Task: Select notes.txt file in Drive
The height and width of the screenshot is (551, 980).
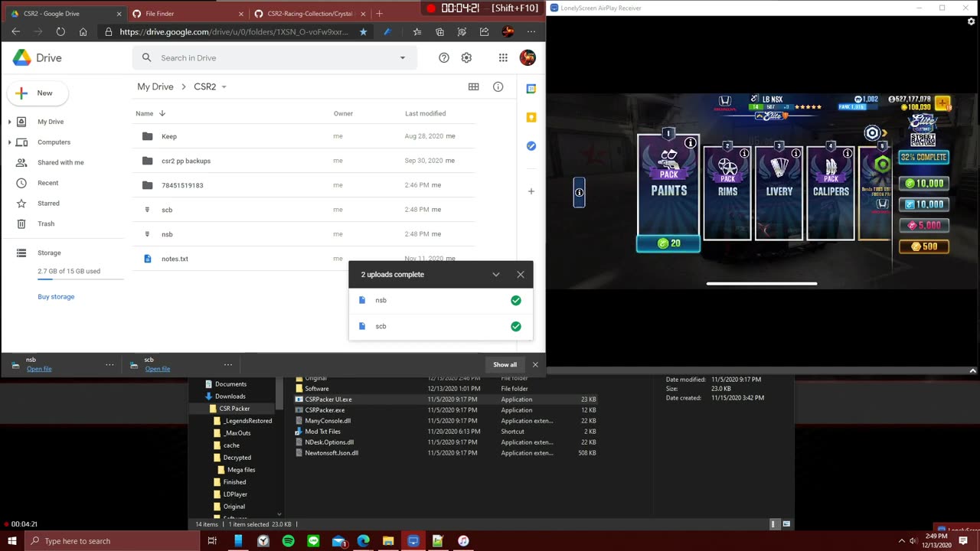Action: pos(305,259)
